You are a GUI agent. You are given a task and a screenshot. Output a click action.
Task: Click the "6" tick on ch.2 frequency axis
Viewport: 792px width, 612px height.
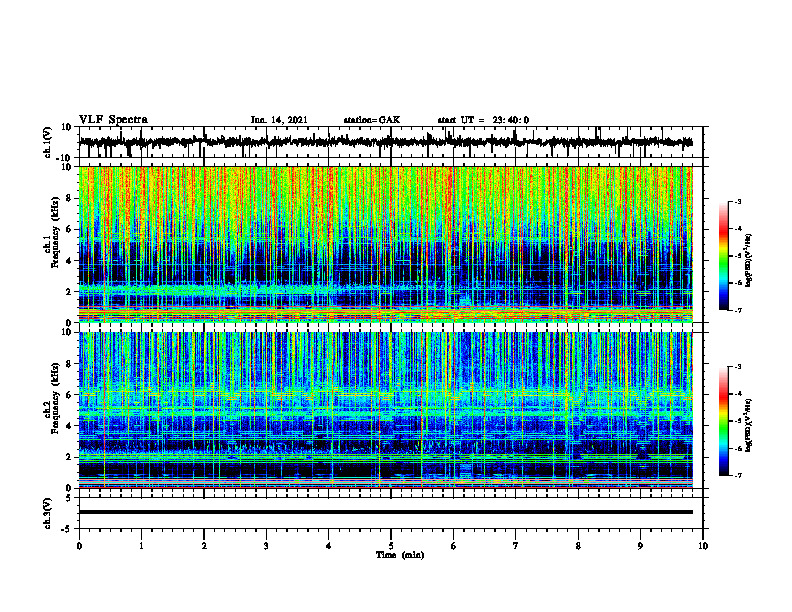[70, 395]
